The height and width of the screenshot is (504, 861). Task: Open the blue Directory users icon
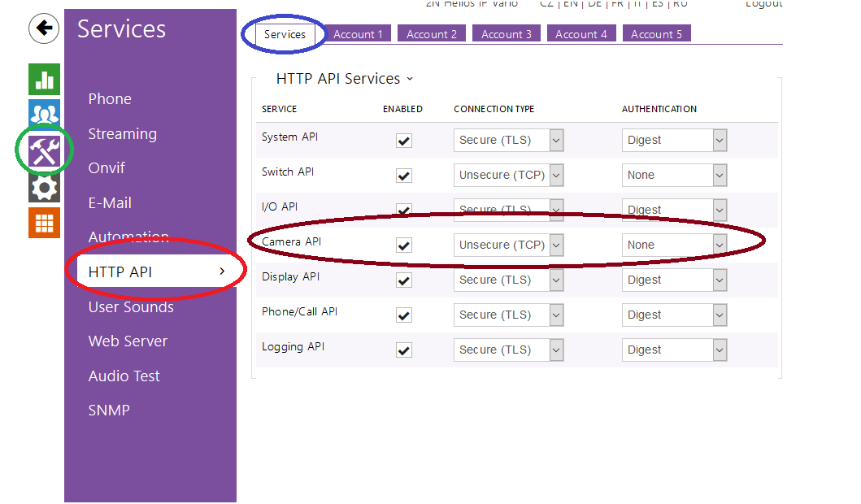(45, 114)
